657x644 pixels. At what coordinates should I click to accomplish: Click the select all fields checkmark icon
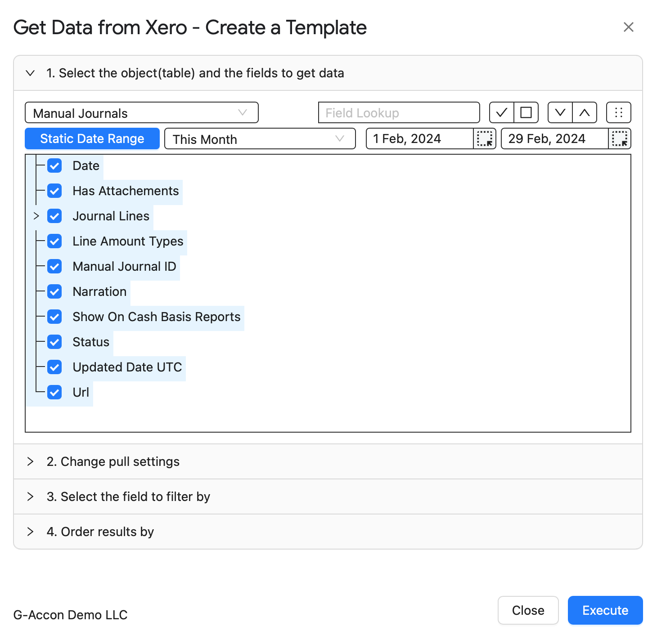[x=501, y=112]
